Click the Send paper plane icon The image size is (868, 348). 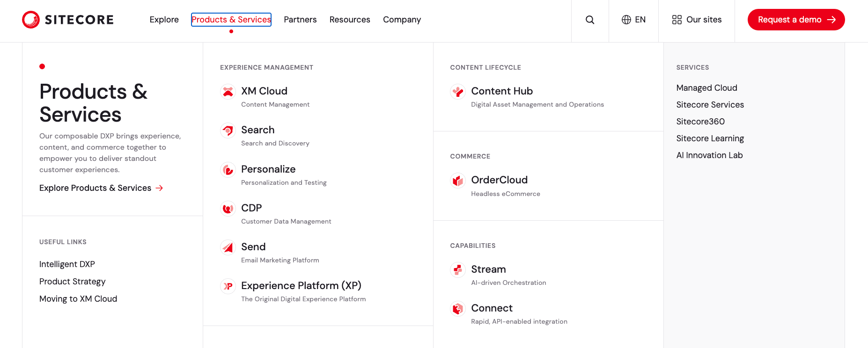pyautogui.click(x=228, y=247)
